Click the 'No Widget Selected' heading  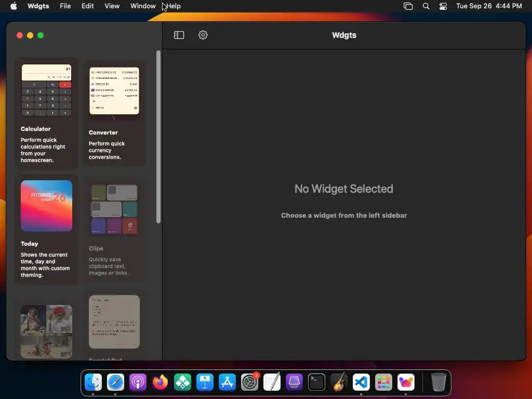(344, 189)
